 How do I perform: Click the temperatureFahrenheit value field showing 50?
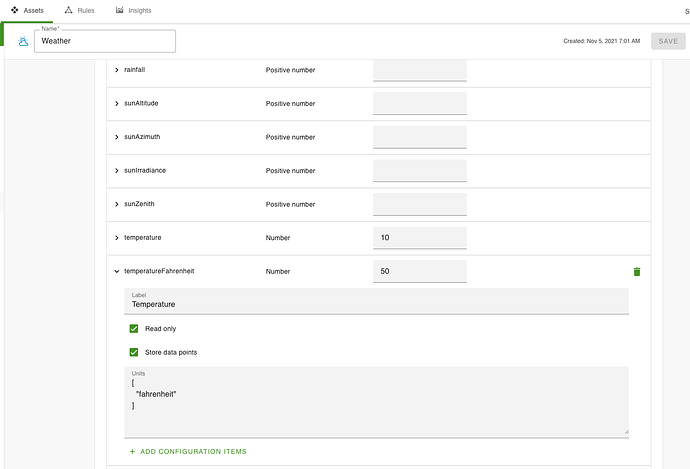(419, 271)
